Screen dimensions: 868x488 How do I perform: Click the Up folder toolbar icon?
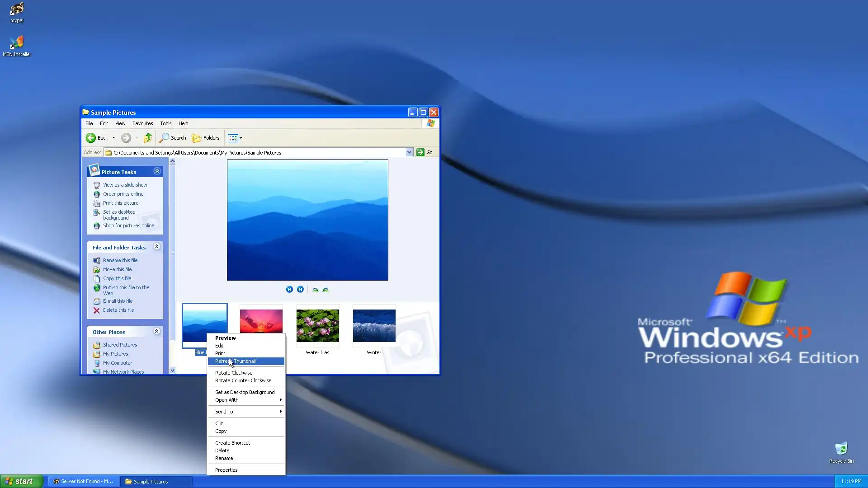pos(147,138)
